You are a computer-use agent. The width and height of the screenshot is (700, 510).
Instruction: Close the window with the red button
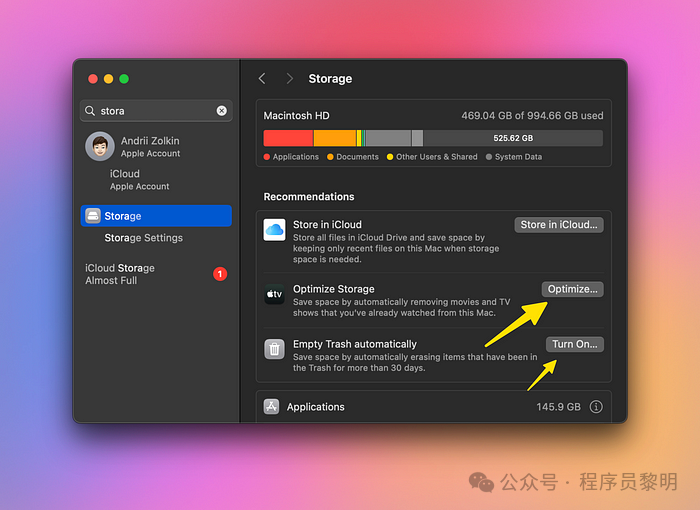click(x=93, y=79)
